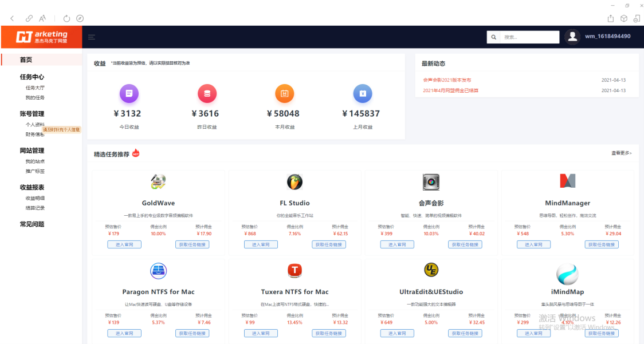Toggle the sidebar with the hamburger icon
The image size is (644, 344).
point(92,37)
